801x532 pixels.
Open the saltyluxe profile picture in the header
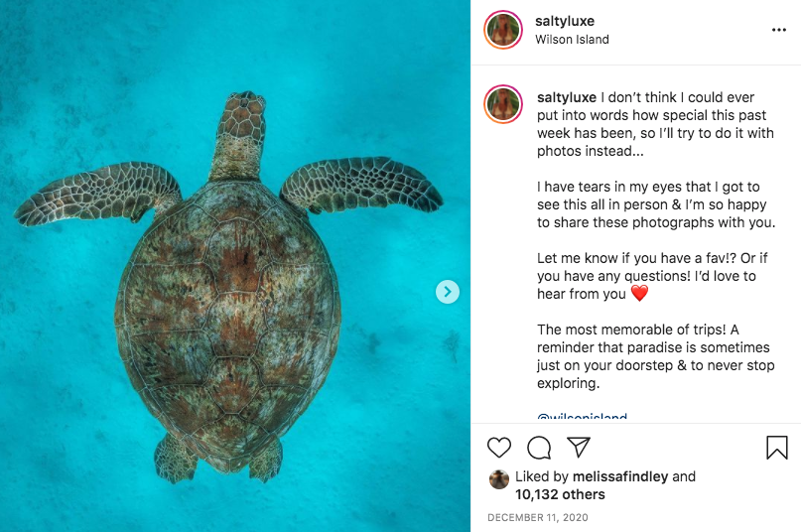tap(503, 30)
